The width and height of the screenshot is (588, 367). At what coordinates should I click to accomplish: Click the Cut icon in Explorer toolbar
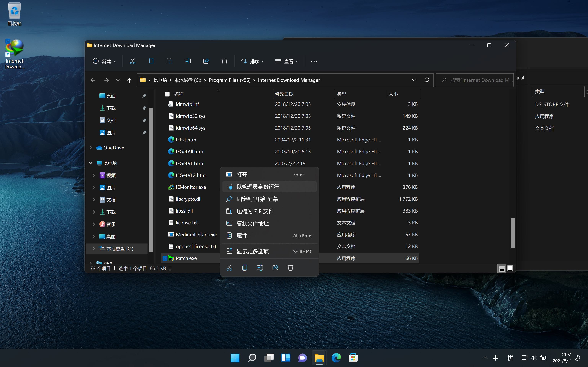pyautogui.click(x=132, y=61)
